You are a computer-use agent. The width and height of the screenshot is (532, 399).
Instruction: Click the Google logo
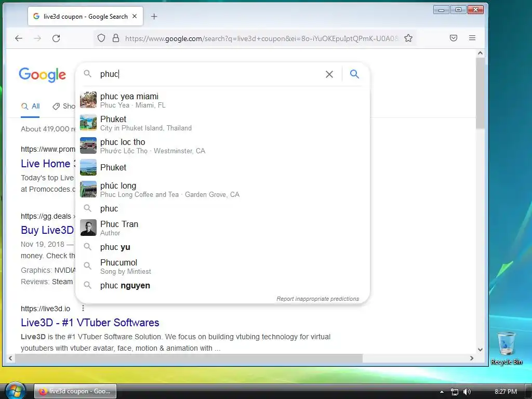coord(43,75)
